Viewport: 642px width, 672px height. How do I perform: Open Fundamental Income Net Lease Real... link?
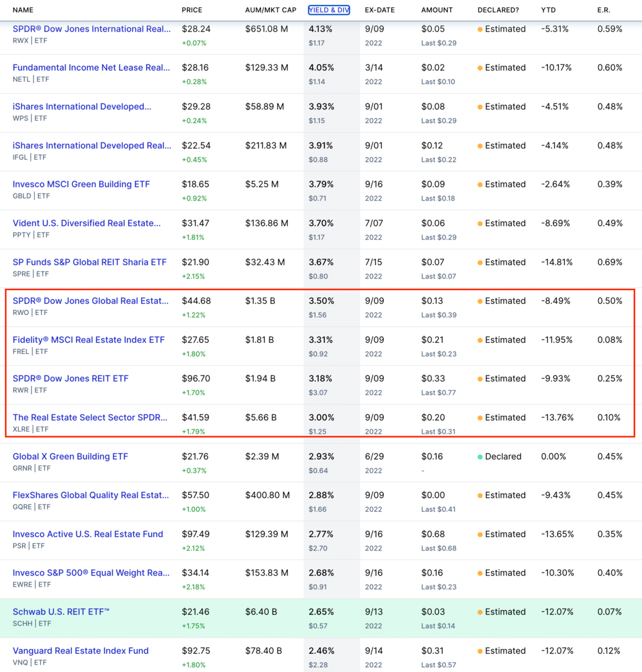click(92, 67)
